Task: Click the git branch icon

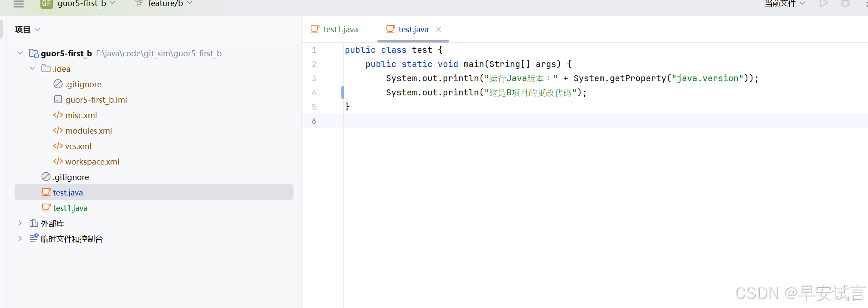Action: point(139,3)
